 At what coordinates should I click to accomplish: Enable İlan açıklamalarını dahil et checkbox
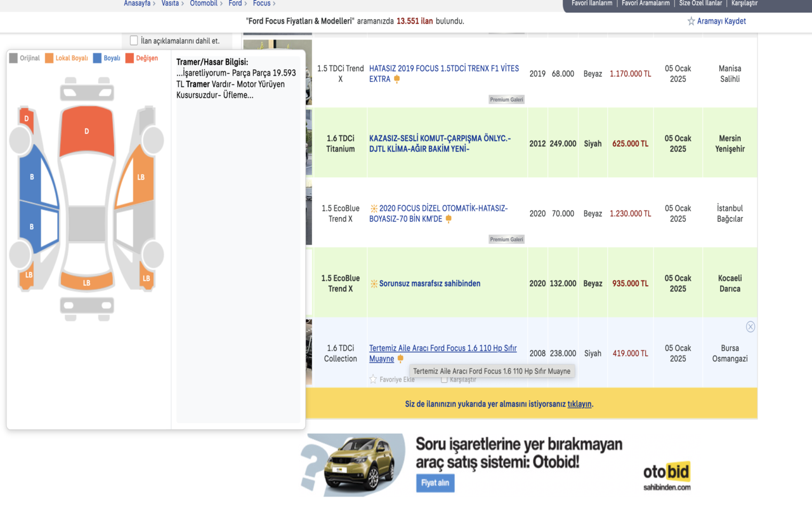pos(134,41)
